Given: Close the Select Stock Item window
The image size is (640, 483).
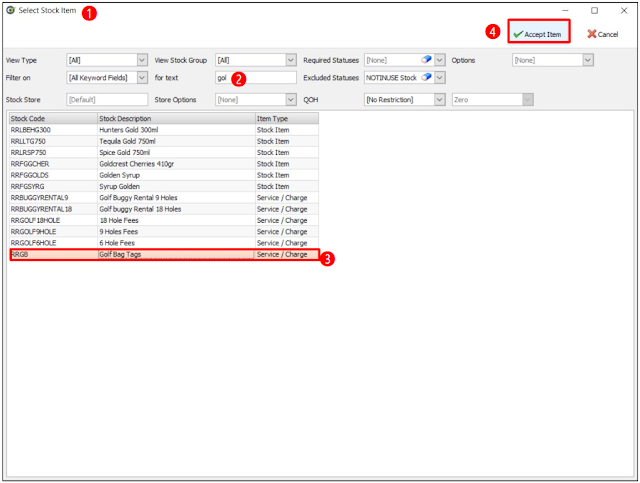Looking at the screenshot, I should point(624,11).
